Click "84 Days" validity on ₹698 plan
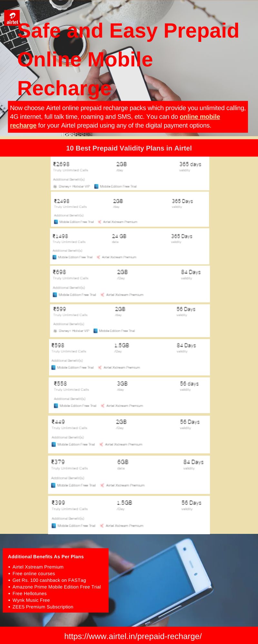Image resolution: width=258 pixels, height=644 pixels. pos(191,272)
